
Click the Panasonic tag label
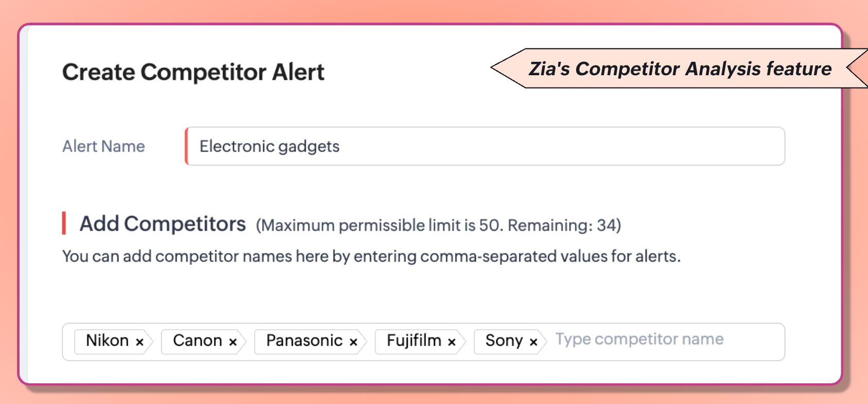[x=304, y=341]
